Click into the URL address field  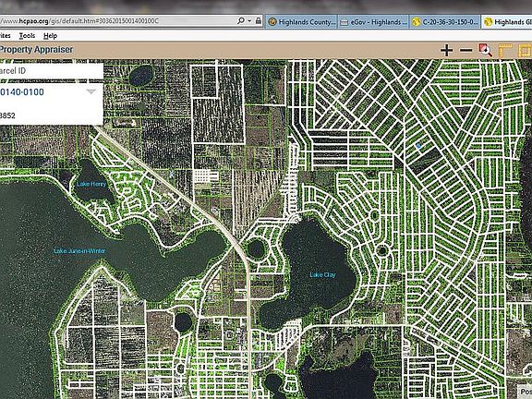117,21
